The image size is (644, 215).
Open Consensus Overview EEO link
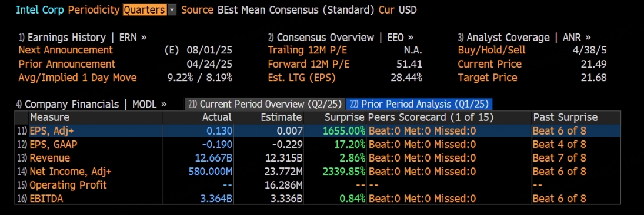pos(341,38)
